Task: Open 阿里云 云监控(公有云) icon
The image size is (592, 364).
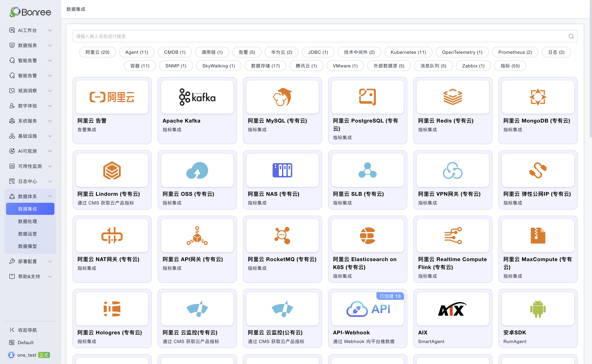Action: click(x=282, y=309)
